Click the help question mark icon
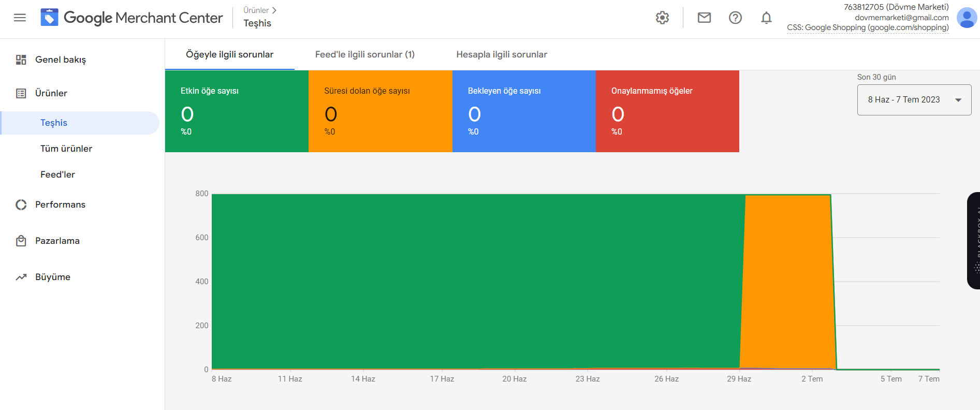Viewport: 980px width, 410px height. click(x=735, y=18)
